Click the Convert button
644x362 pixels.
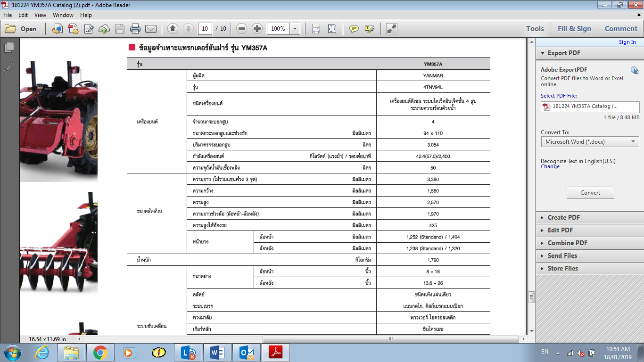click(590, 193)
